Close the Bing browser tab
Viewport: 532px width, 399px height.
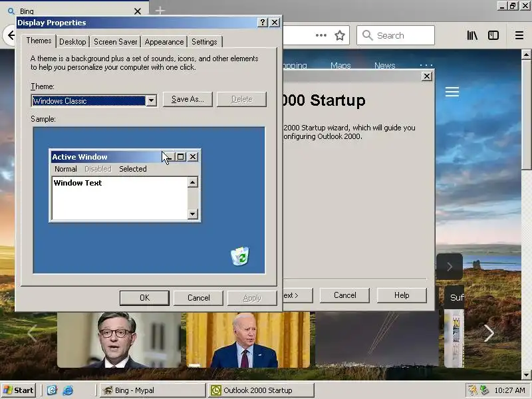point(138,11)
